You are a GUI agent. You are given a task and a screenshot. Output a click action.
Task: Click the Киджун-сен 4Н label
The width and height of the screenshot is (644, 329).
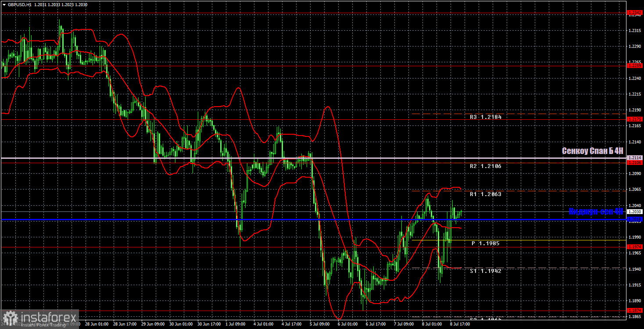tap(596, 211)
